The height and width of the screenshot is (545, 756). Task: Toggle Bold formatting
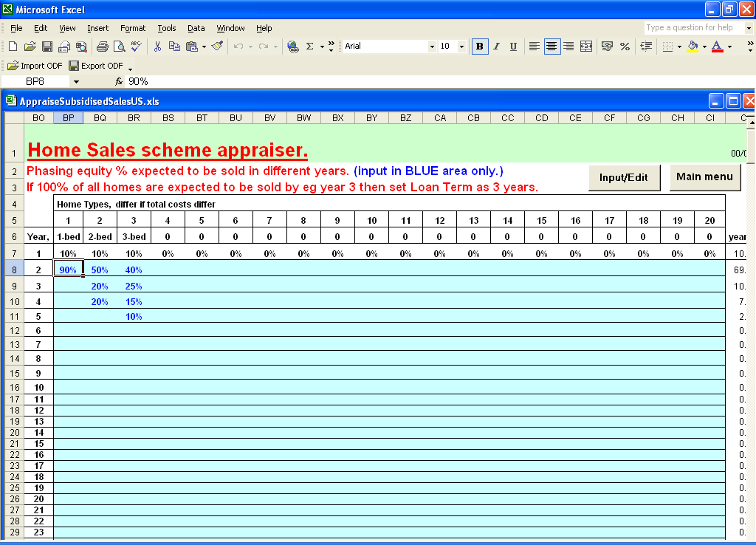480,47
